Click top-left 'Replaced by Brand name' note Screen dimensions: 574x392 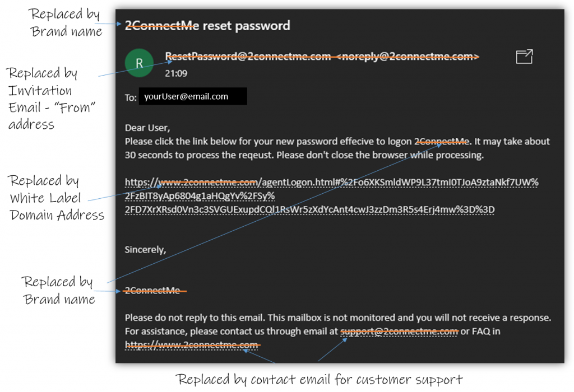pyautogui.click(x=66, y=22)
